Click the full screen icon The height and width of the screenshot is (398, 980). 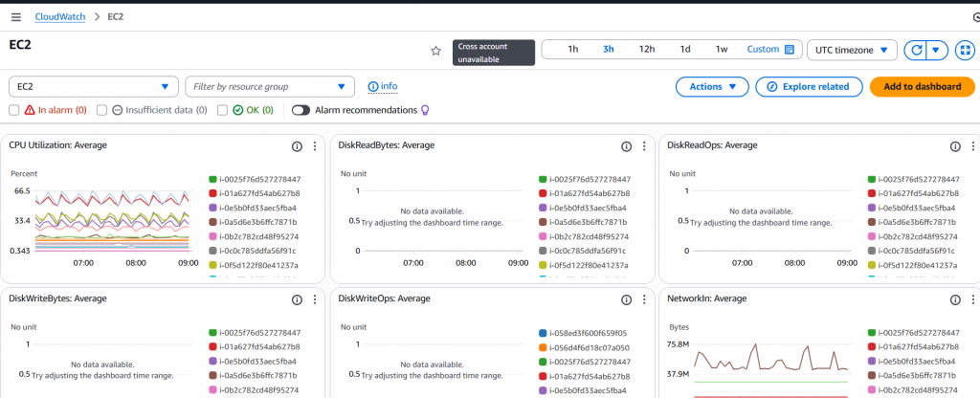pos(964,50)
